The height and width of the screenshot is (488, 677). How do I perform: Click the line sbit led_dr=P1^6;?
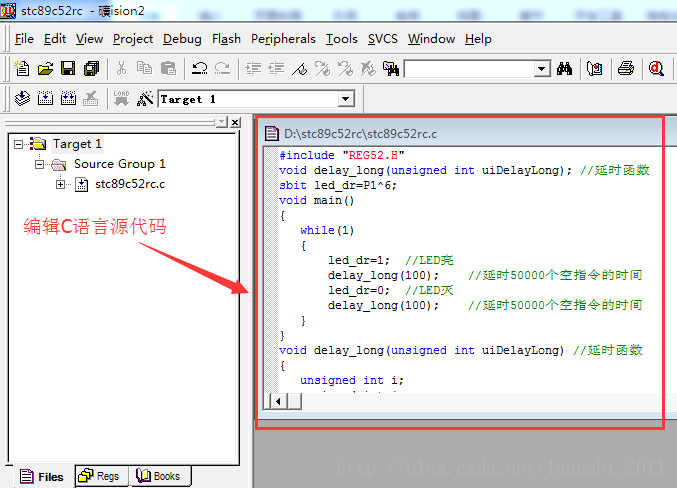click(338, 185)
